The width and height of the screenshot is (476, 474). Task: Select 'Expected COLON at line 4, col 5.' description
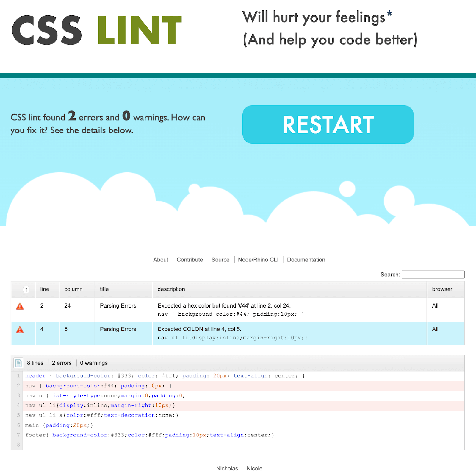click(199, 329)
